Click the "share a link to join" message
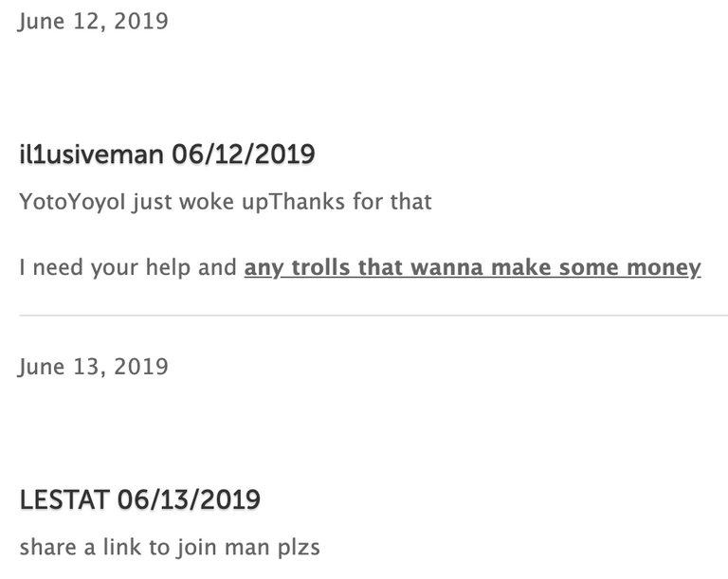Viewport: 728px width, 579px height. [118, 547]
